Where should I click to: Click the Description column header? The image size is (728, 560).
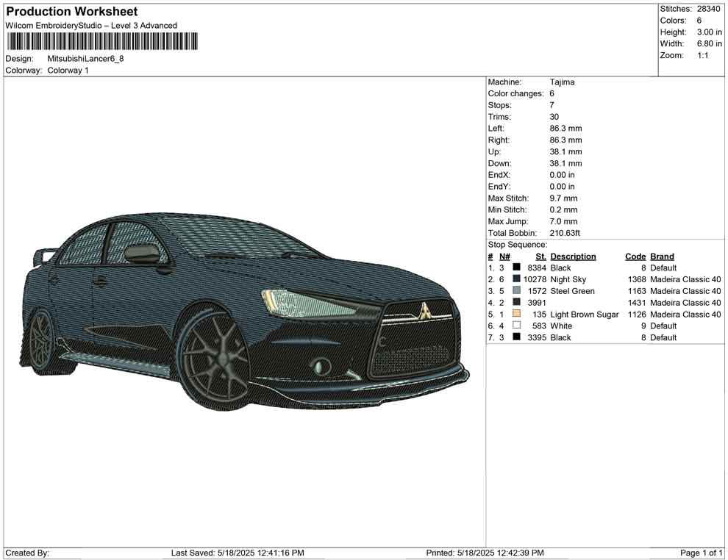[x=573, y=256]
